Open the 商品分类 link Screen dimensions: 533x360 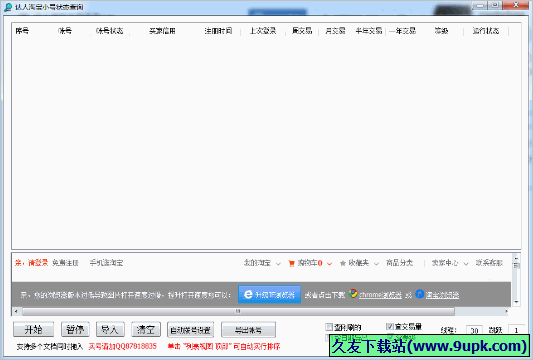tap(399, 263)
